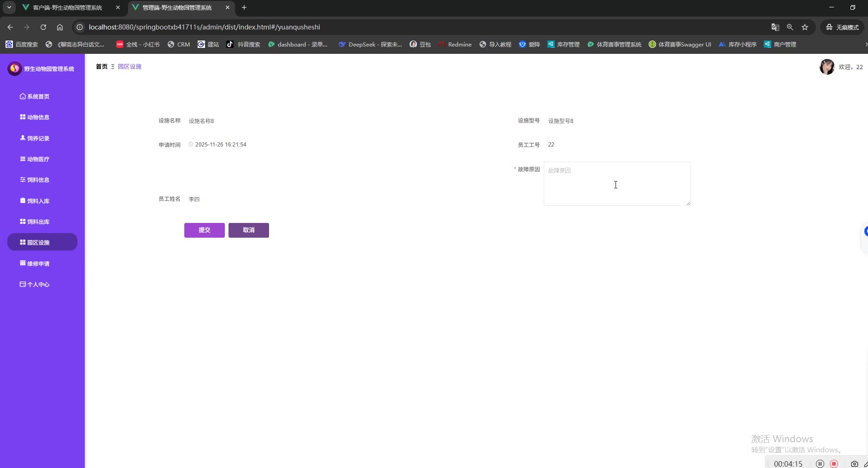Switch to 管理端-野生动物园管理系统 browser tab

177,8
